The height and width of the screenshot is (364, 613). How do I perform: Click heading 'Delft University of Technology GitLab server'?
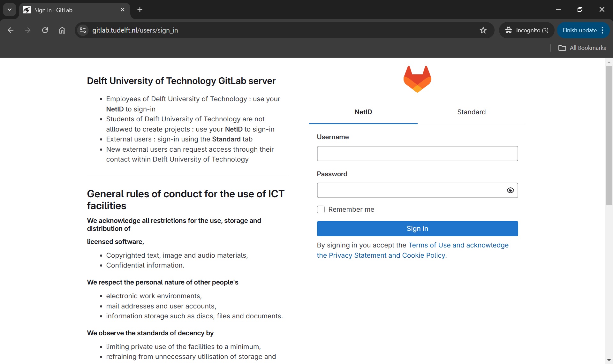[x=181, y=81]
